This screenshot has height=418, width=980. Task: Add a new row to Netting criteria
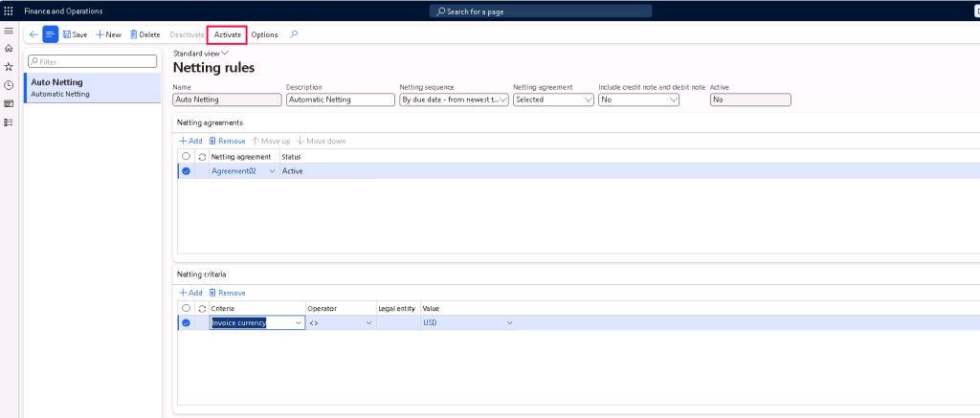[x=190, y=293]
